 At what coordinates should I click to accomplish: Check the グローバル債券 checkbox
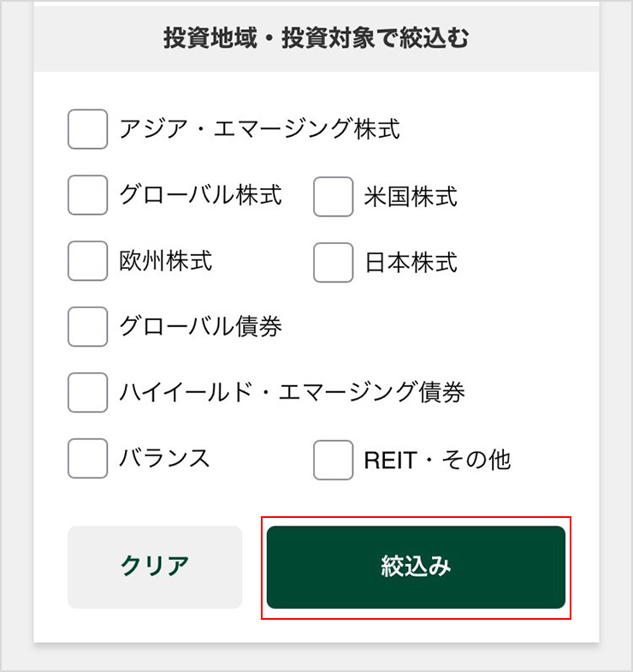pyautogui.click(x=87, y=326)
